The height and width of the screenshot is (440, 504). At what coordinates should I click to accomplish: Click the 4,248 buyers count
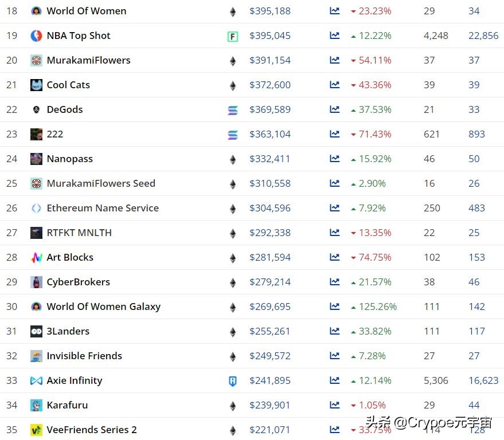(x=436, y=36)
